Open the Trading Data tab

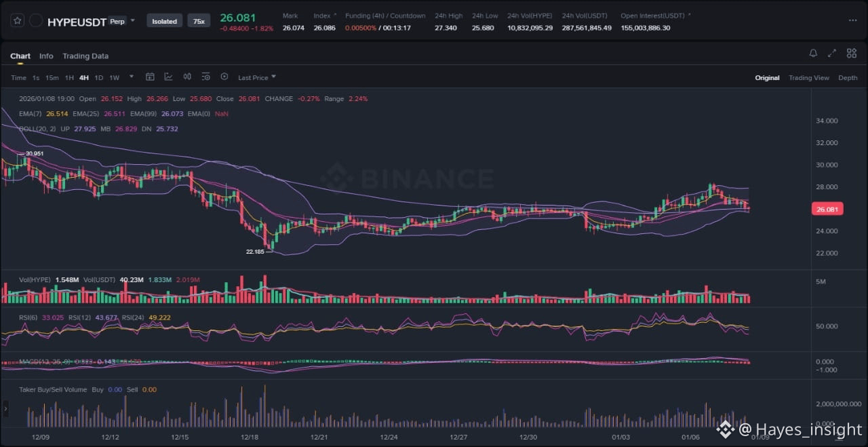coord(85,56)
